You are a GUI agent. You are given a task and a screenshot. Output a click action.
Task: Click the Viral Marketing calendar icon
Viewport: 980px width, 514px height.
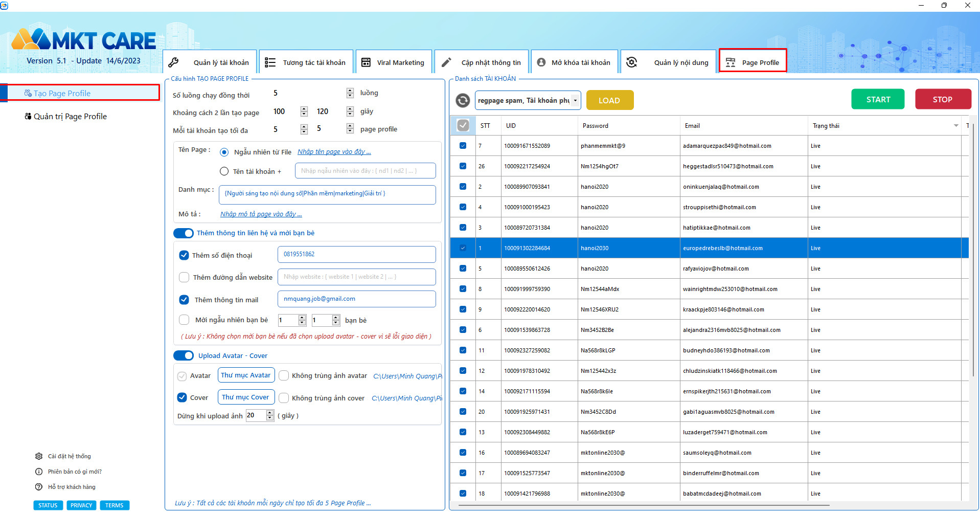coord(366,62)
